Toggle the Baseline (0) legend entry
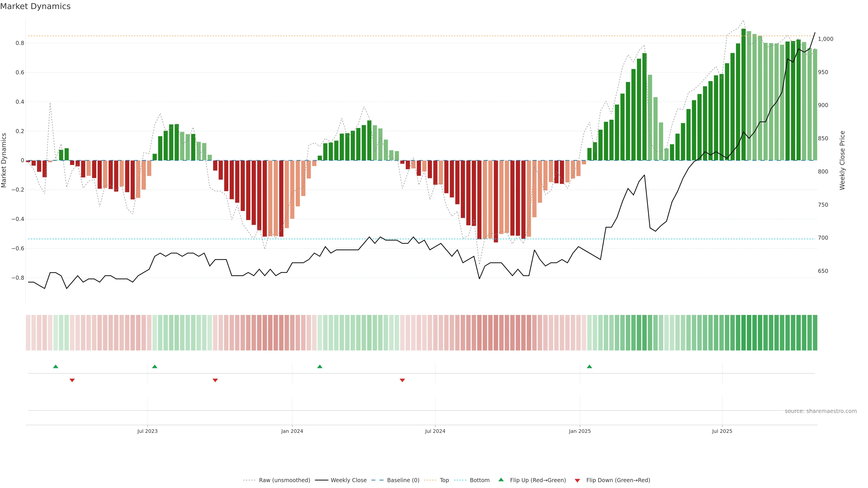Image resolution: width=868 pixels, height=488 pixels. click(403, 480)
